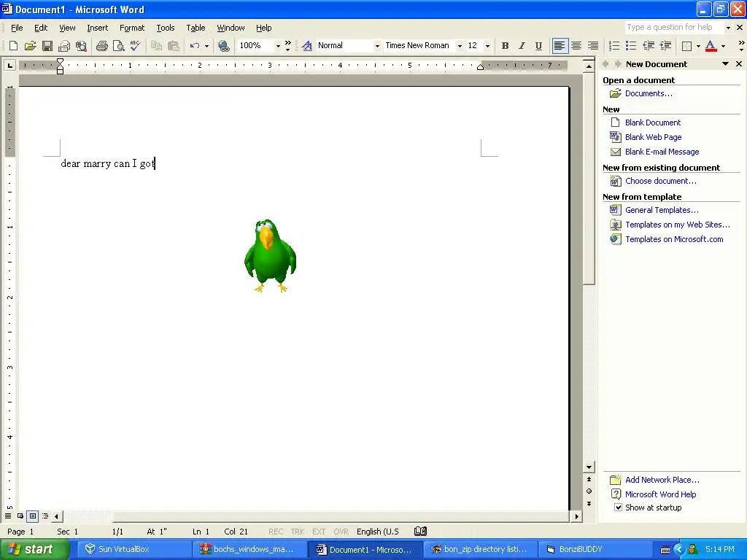Click the Blank Web Page link

[653, 137]
